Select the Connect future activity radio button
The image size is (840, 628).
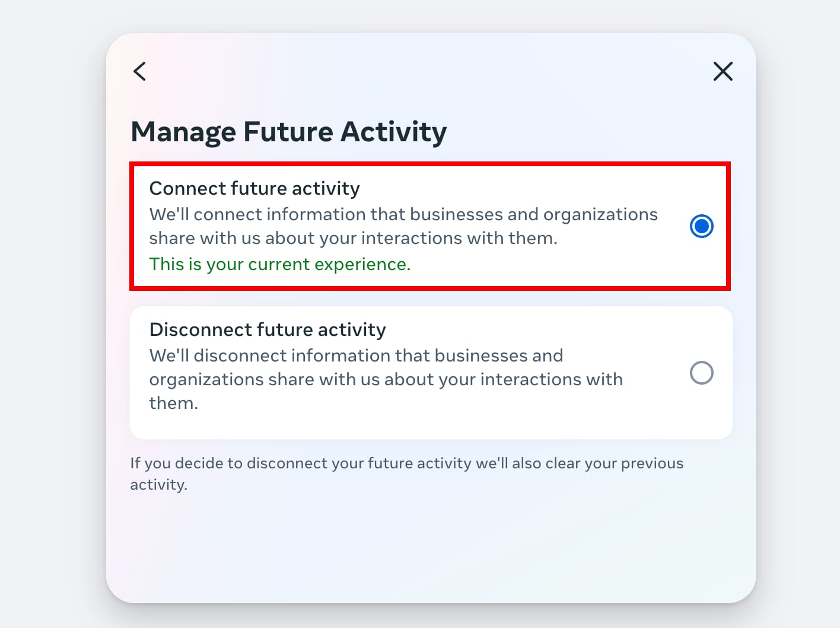[701, 226]
